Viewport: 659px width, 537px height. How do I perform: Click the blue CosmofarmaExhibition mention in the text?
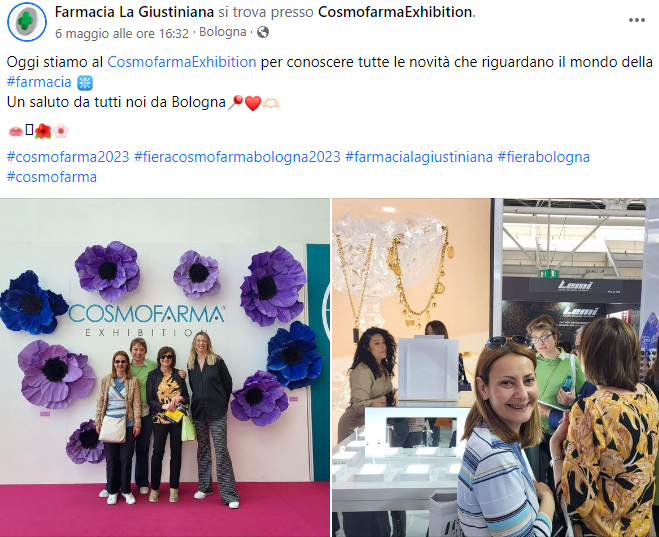click(182, 62)
